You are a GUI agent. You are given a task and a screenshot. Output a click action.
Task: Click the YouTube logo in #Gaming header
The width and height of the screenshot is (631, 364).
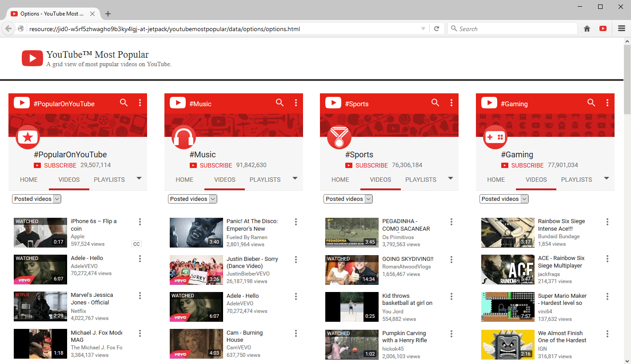click(x=489, y=103)
